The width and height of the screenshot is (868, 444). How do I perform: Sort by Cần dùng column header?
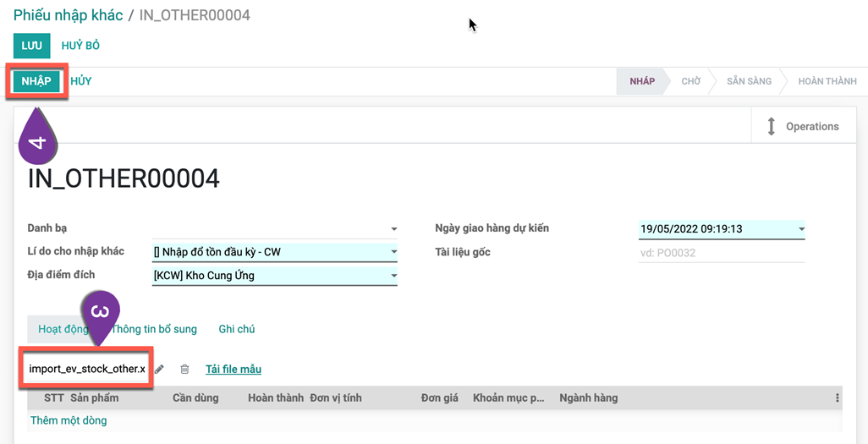195,398
